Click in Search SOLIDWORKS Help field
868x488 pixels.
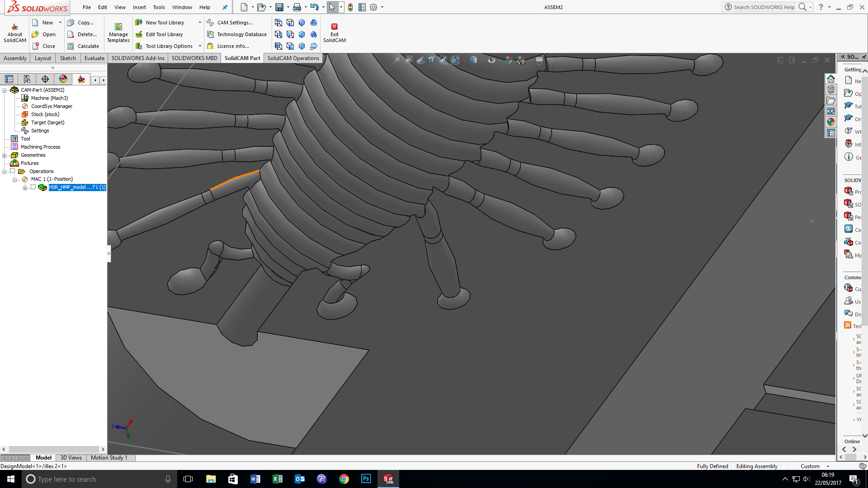[764, 7]
